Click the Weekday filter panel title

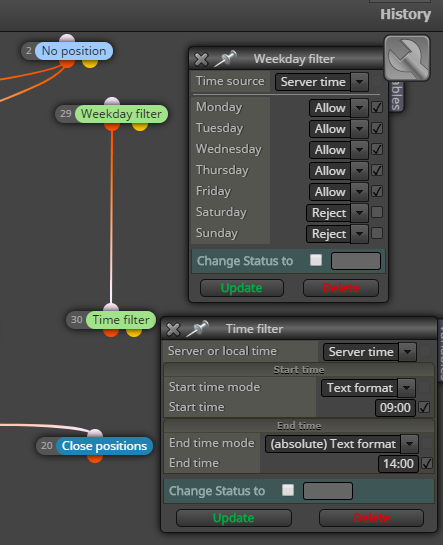[x=294, y=59]
